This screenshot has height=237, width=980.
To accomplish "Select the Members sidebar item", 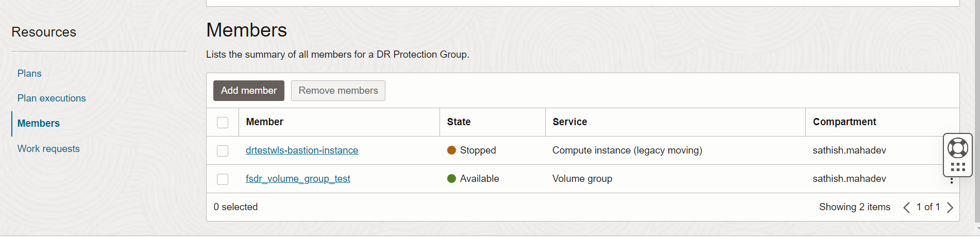I will click(39, 124).
